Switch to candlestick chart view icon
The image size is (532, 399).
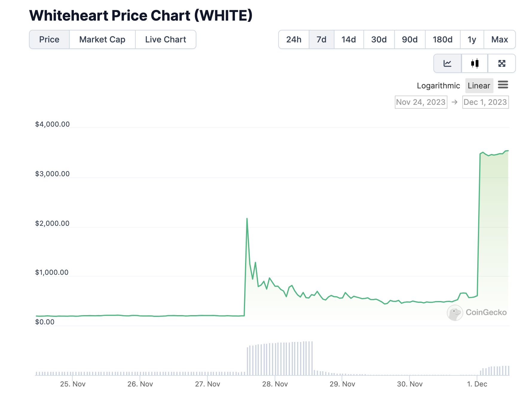475,63
